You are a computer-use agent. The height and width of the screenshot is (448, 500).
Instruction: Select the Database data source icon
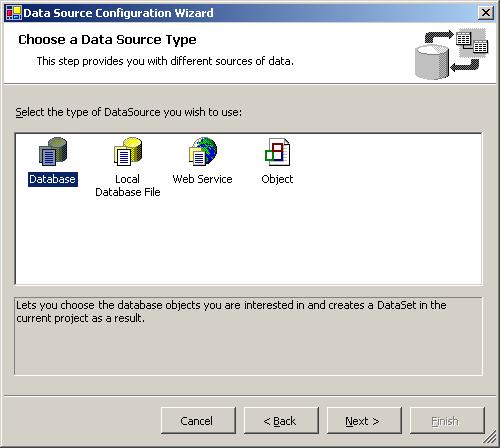[x=53, y=151]
